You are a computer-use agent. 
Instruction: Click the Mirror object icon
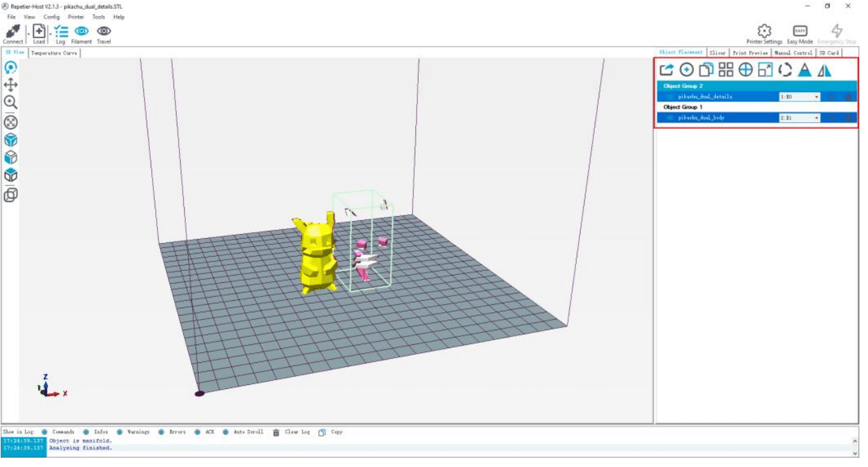[x=825, y=70]
